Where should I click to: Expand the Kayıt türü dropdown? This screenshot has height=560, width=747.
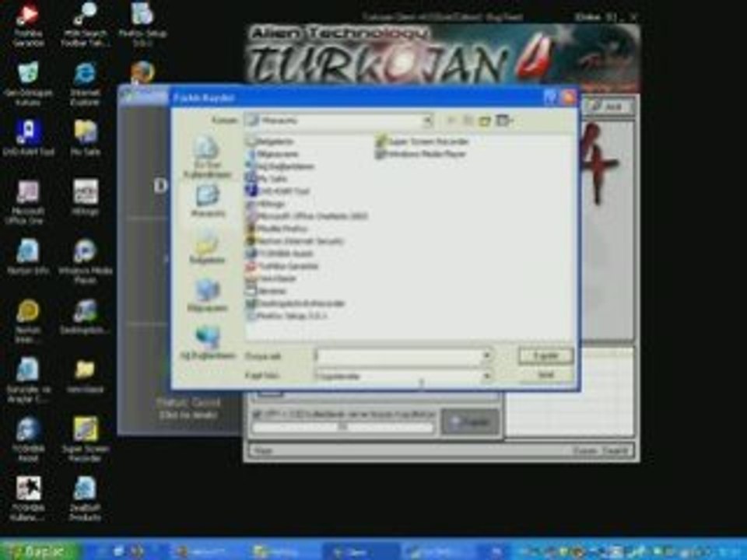coord(486,376)
